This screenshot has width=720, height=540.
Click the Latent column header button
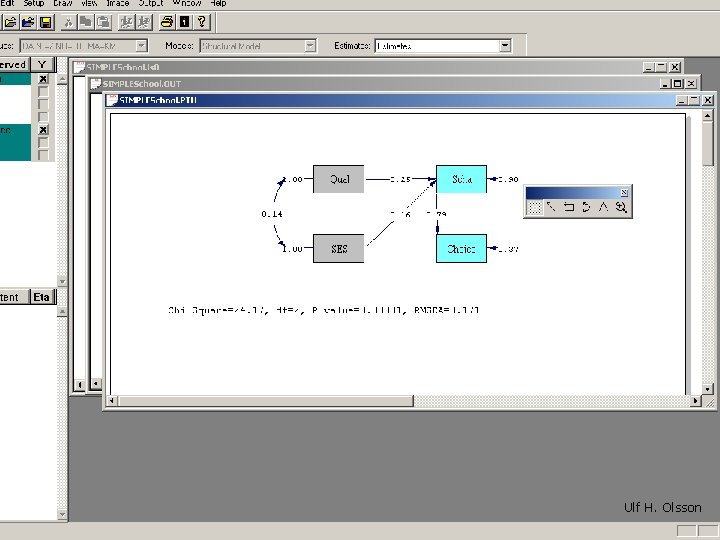(14, 297)
